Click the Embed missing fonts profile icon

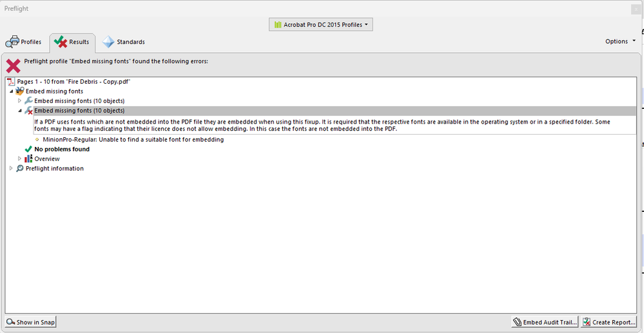19,91
